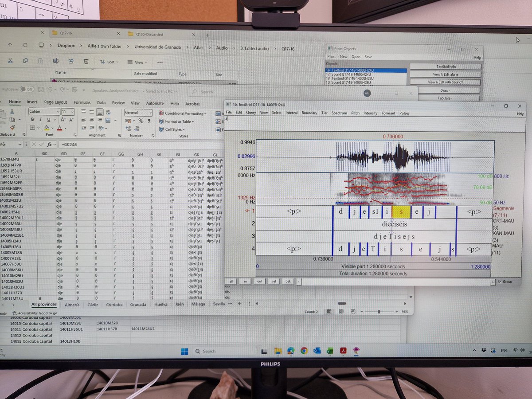The width and height of the screenshot is (532, 399).
Task: Switch to the Granada sheet tab
Action: click(138, 305)
